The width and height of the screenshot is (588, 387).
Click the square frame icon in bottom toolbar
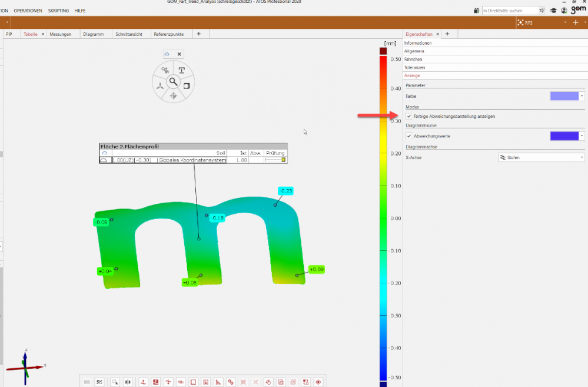click(x=193, y=382)
